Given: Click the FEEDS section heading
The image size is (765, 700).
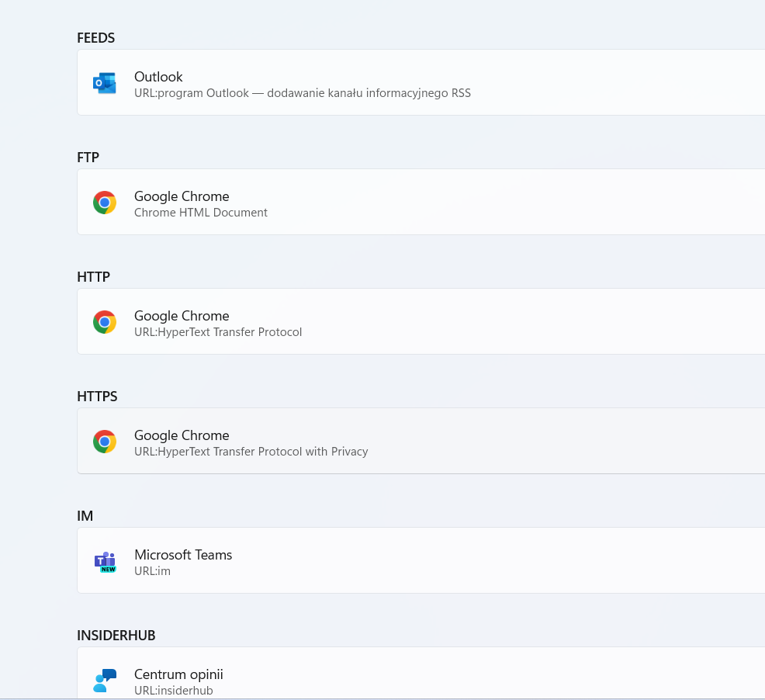Looking at the screenshot, I should pyautogui.click(x=96, y=38).
